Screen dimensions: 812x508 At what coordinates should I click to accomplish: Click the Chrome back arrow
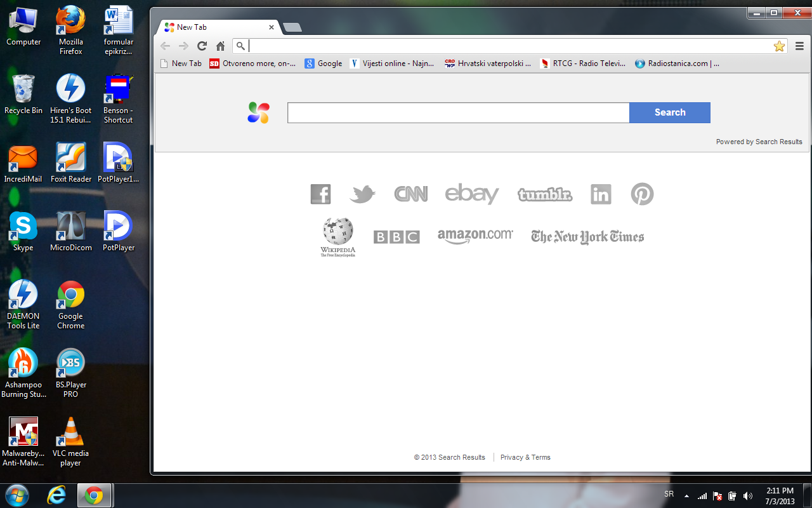point(165,46)
